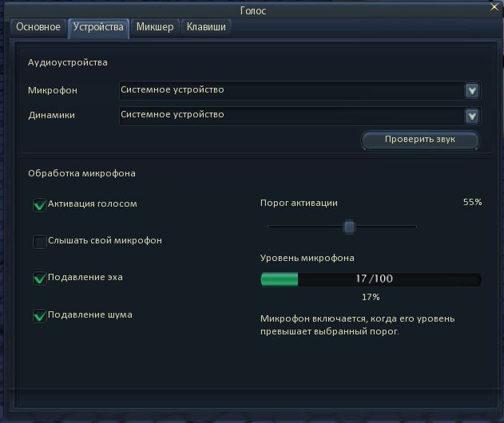Screen dimensions: 504x423
Task: Click the 55% threshold value
Action: [473, 202]
